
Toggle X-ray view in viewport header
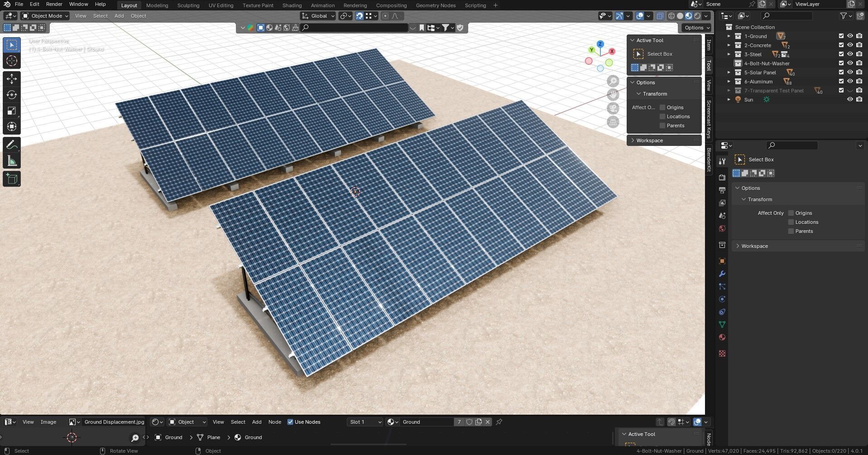tap(660, 16)
